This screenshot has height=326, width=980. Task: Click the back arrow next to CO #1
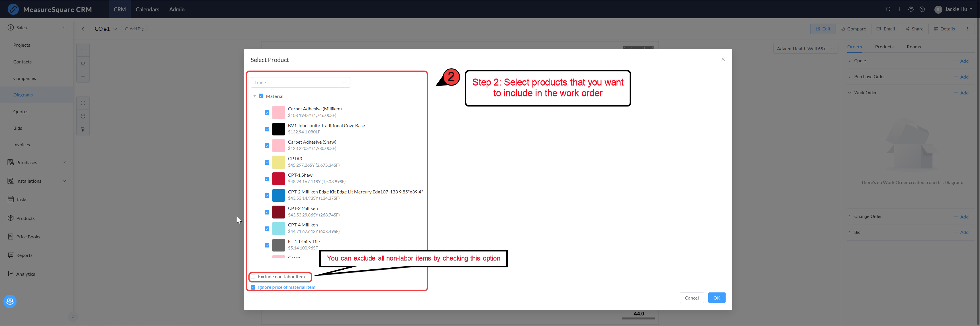(x=84, y=29)
